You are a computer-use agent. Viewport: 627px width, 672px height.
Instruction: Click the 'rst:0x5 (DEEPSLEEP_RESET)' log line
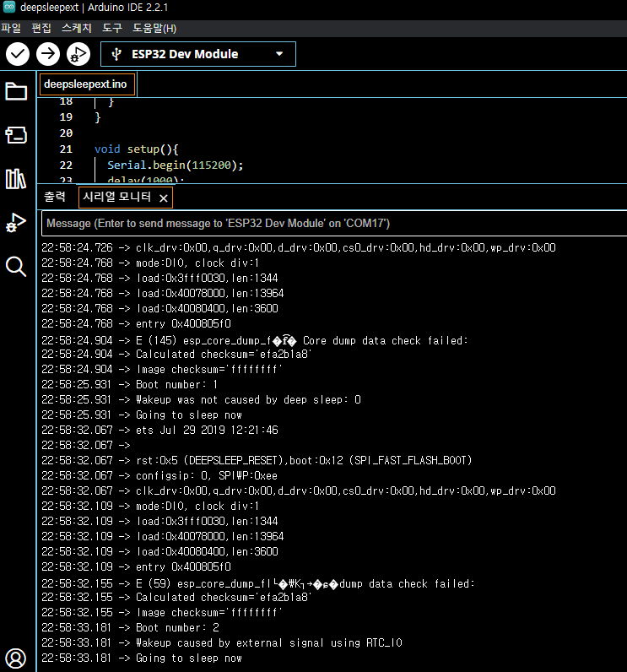pyautogui.click(x=257, y=460)
